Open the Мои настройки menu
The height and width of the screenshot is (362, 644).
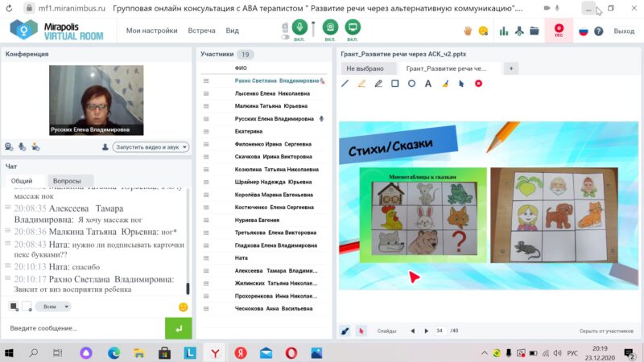point(151,31)
